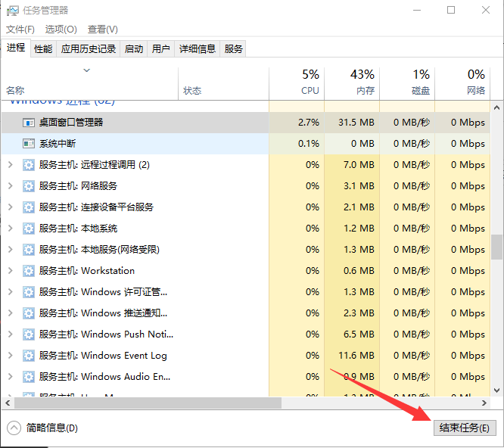Click the scroll right arrow
The height and width of the screenshot is (448, 504).
(484, 403)
